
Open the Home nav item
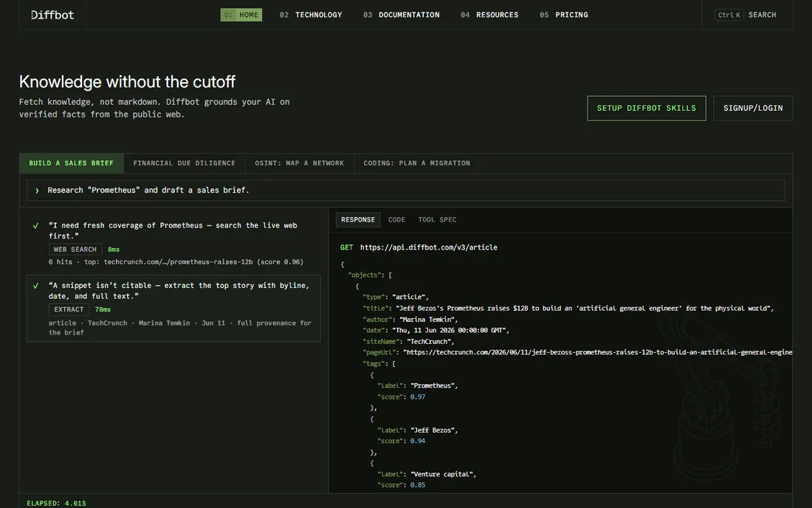point(241,15)
